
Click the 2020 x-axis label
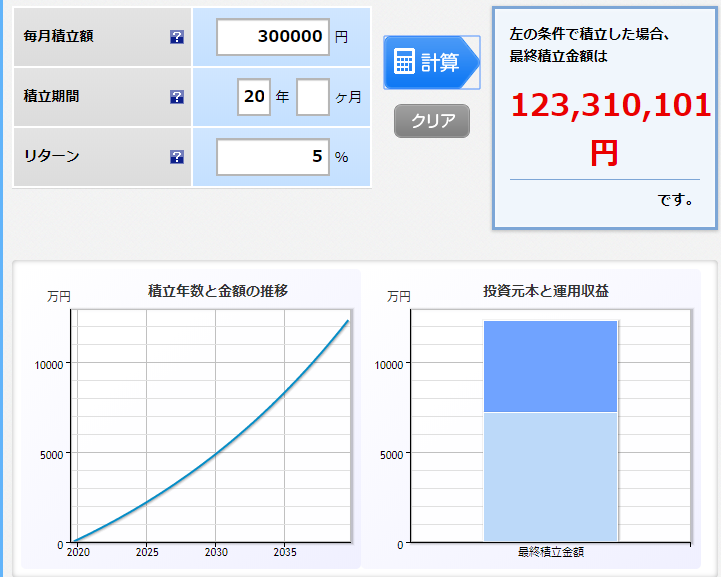click(x=78, y=552)
